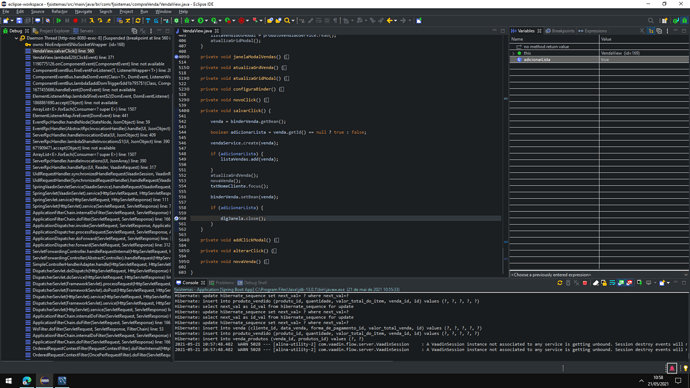Terminate the debug session via toolbar
The height and width of the screenshot is (388, 690).
pyautogui.click(x=75, y=21)
